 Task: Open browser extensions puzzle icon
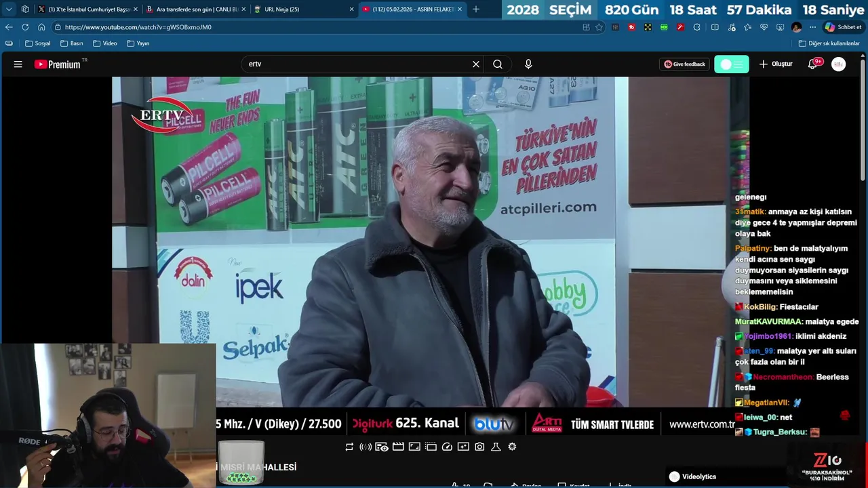tap(696, 27)
